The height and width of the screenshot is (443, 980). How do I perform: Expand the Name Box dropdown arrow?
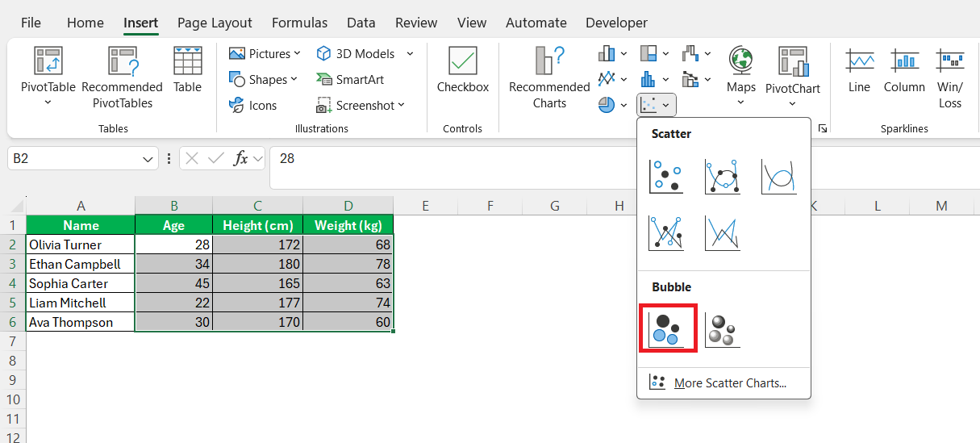[x=148, y=159]
